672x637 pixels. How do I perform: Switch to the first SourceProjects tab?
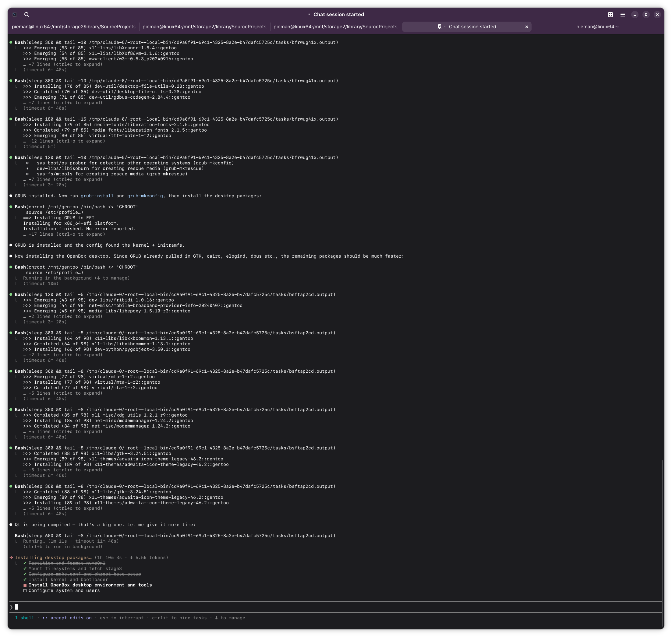click(73, 27)
